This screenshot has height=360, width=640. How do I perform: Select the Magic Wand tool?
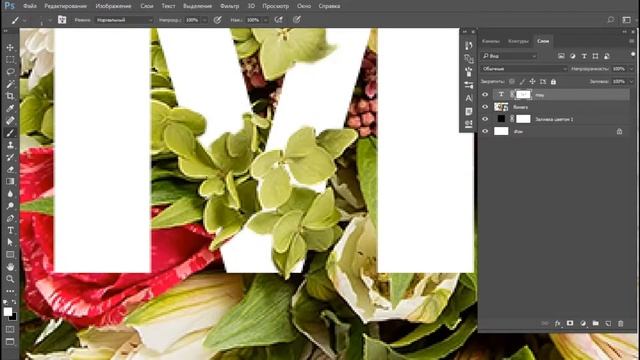pyautogui.click(x=10, y=84)
